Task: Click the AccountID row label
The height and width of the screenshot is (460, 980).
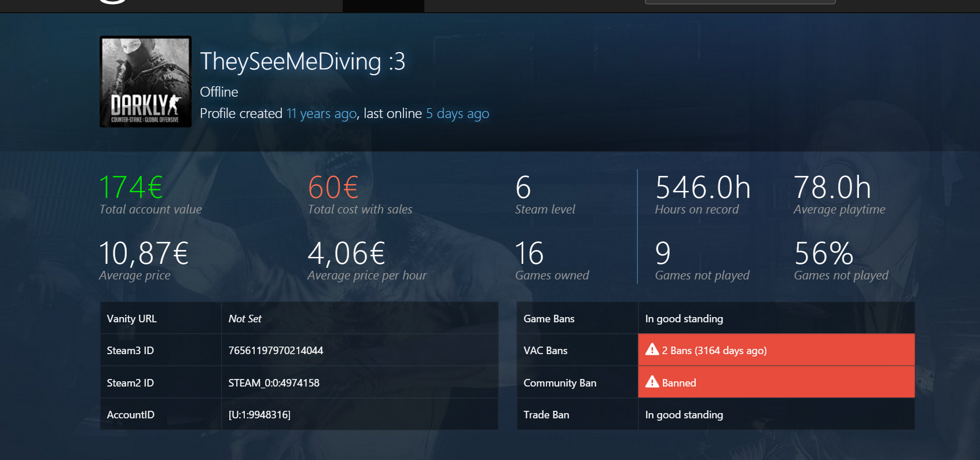Action: 131,415
